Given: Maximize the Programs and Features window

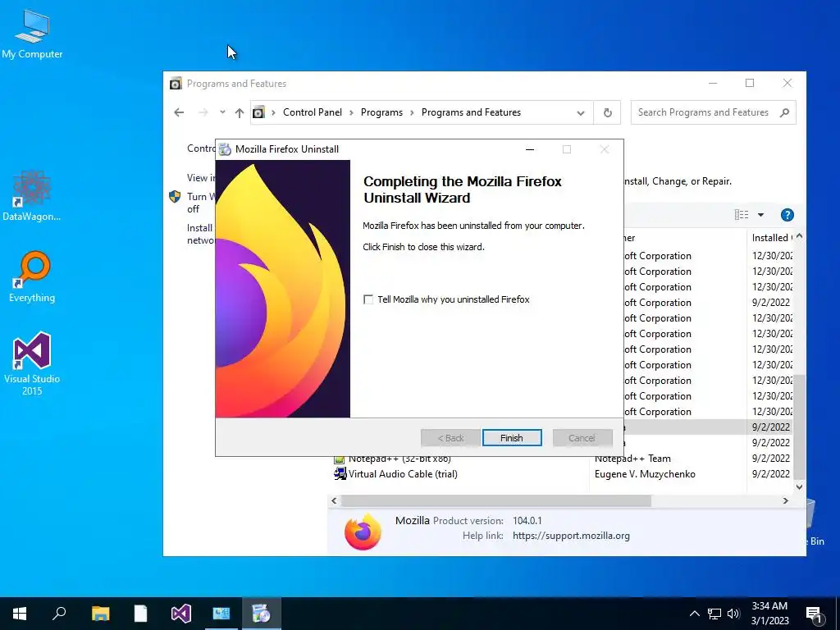Looking at the screenshot, I should [750, 83].
